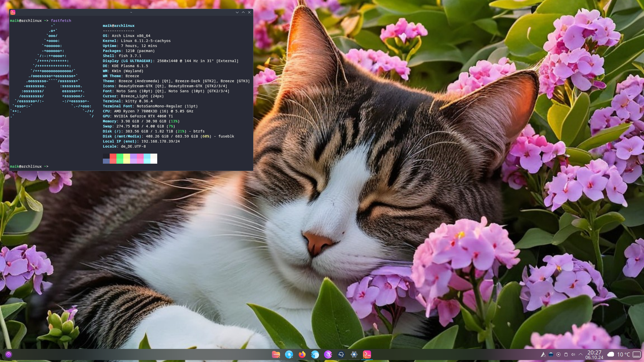
Task: Click the terminal window's titlebar app icon
Action: 13,12
